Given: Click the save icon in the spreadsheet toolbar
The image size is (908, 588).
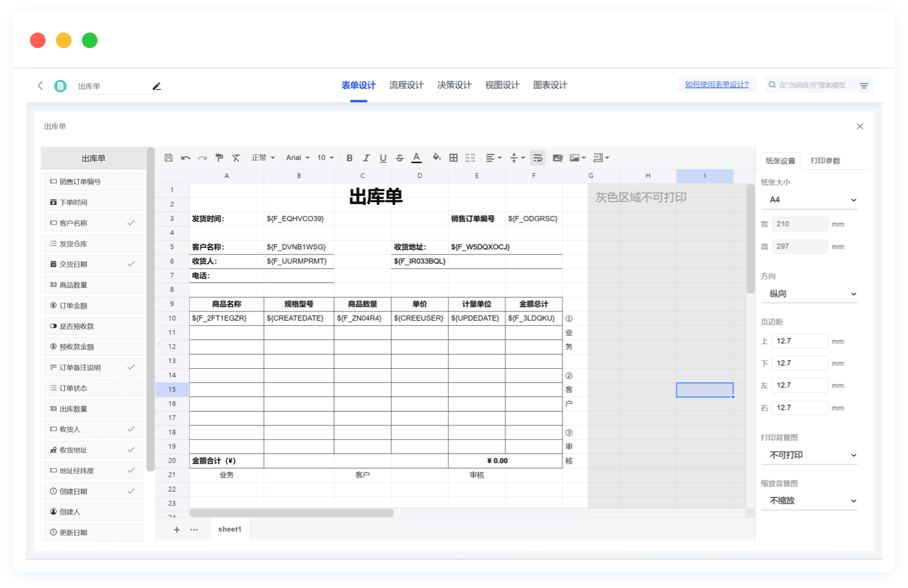Looking at the screenshot, I should click(168, 158).
